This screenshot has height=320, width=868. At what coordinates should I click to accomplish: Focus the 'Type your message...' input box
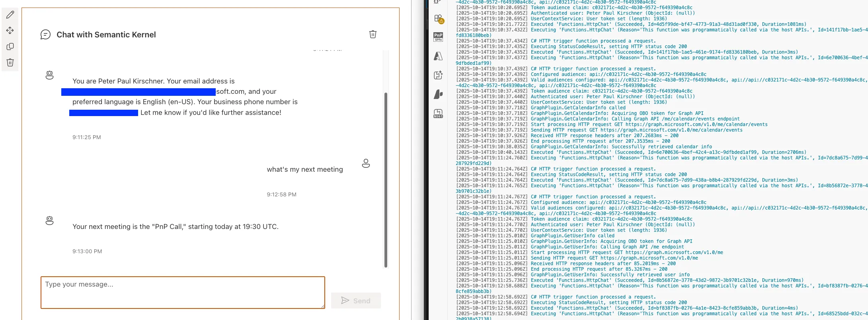click(183, 293)
